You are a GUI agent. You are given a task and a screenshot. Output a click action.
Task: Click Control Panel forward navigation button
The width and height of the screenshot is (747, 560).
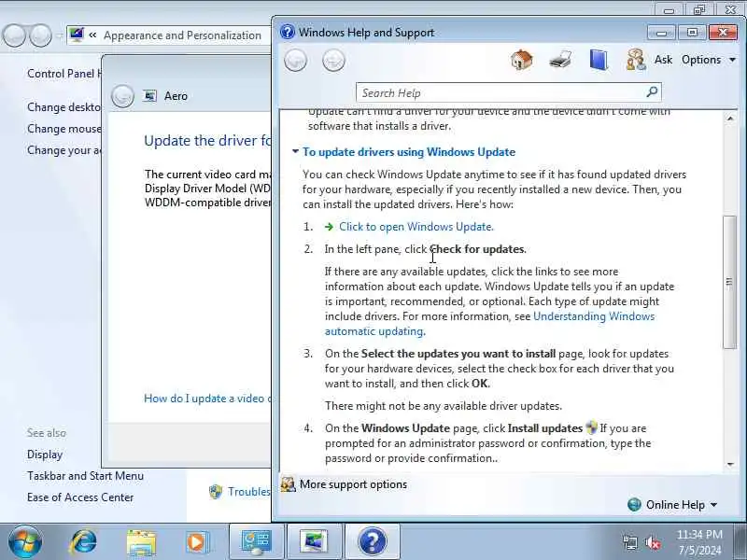(x=40, y=35)
